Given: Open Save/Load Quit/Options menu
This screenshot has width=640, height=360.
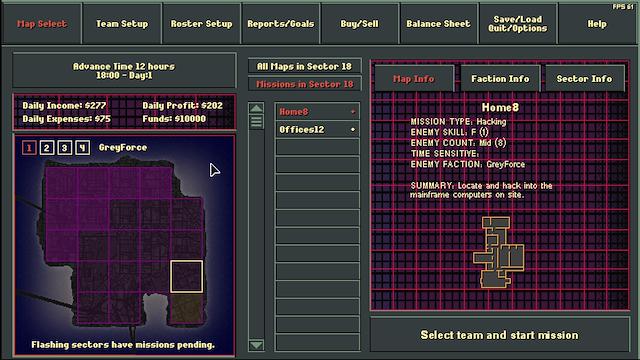Looking at the screenshot, I should pyautogui.click(x=518, y=24).
